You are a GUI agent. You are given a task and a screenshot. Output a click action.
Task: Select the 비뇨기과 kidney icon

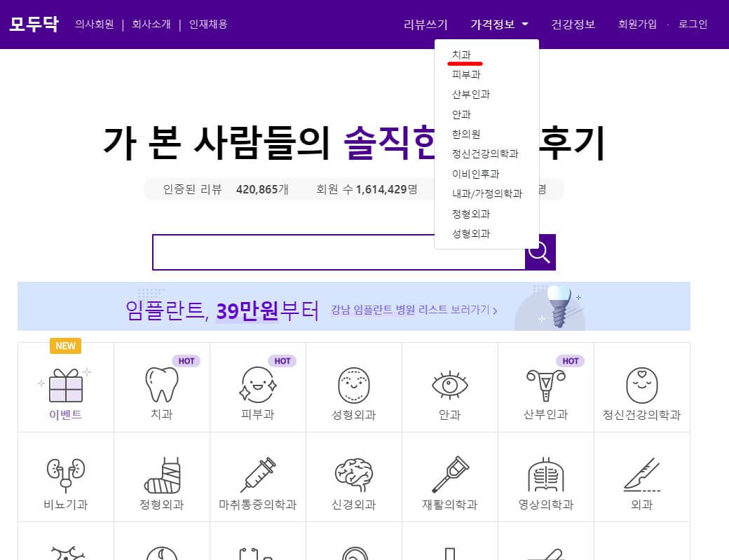pyautogui.click(x=66, y=474)
